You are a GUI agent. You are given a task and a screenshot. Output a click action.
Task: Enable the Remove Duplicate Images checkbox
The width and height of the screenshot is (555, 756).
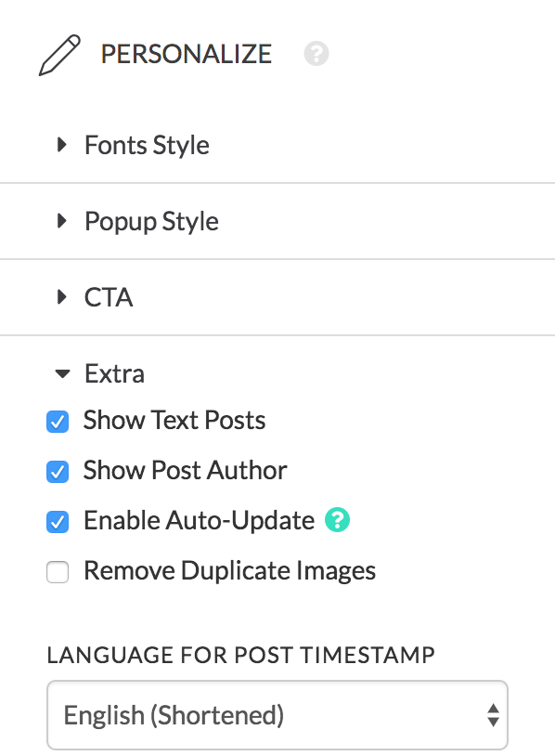tap(58, 572)
